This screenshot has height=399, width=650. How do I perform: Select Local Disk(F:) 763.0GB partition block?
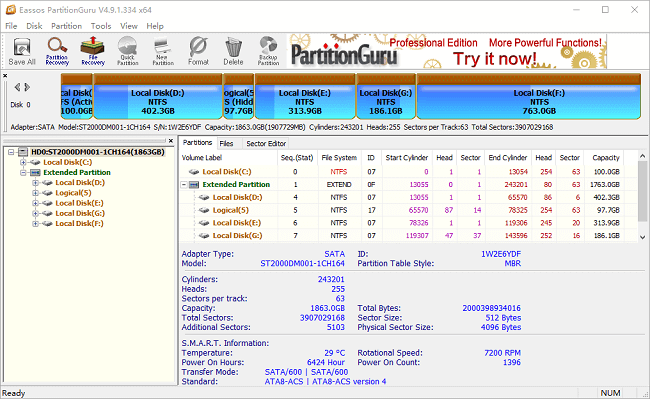pos(529,97)
